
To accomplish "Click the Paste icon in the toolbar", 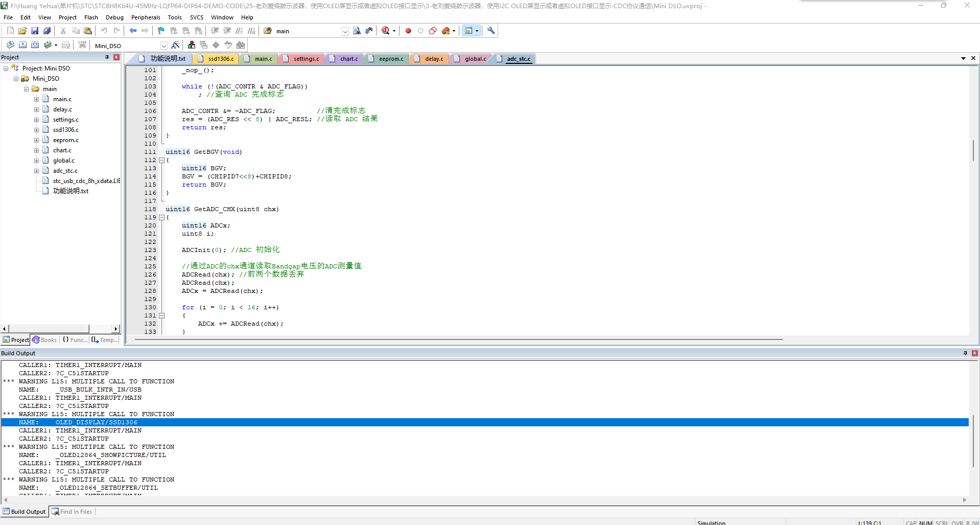I will (x=88, y=31).
